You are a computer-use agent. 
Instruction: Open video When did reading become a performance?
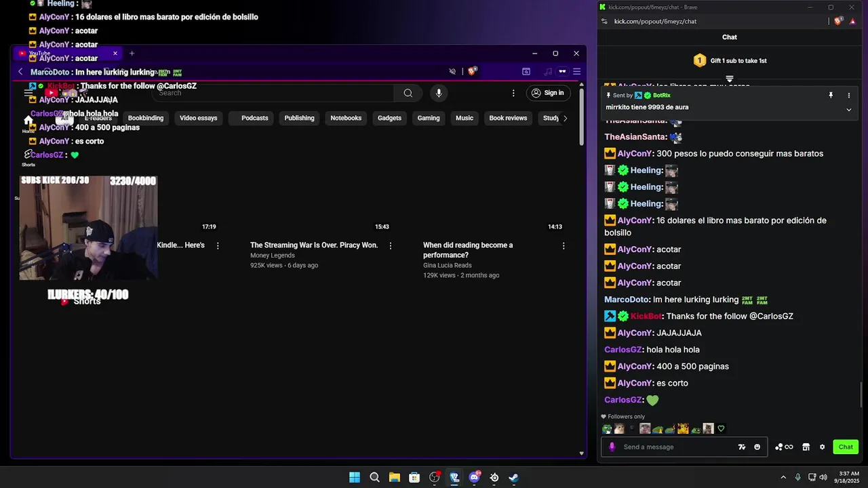[468, 250]
